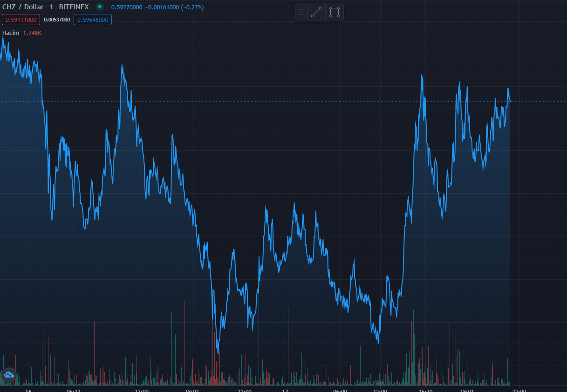Screen dimensions: 567x392
Task: Click the price change −0.00161000 (−0.27%)
Action: pos(174,7)
